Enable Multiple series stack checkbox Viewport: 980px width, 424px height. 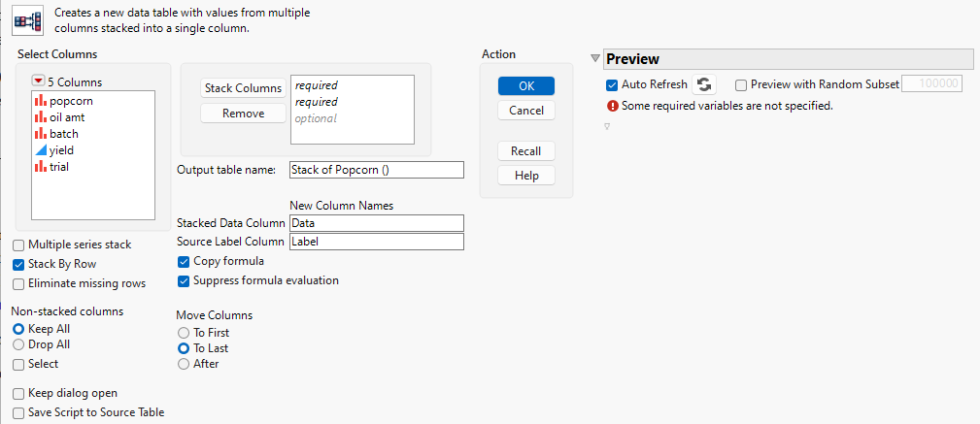click(19, 245)
